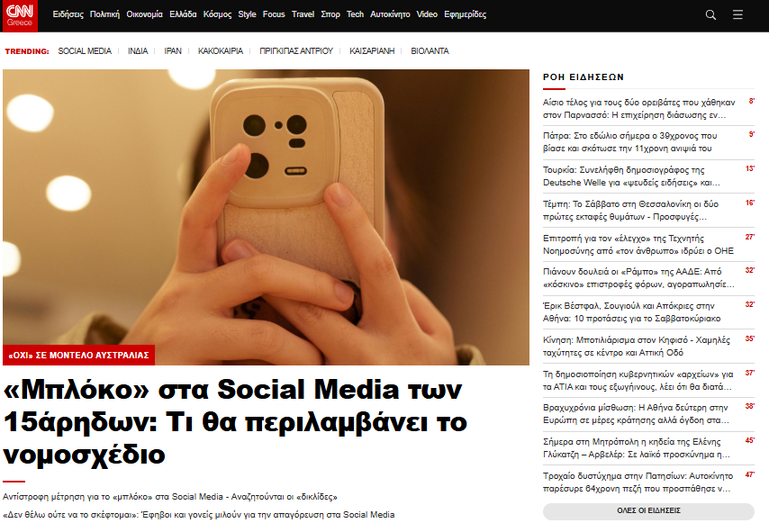Select trending topic SOCIAL MEDIA

[x=85, y=51]
